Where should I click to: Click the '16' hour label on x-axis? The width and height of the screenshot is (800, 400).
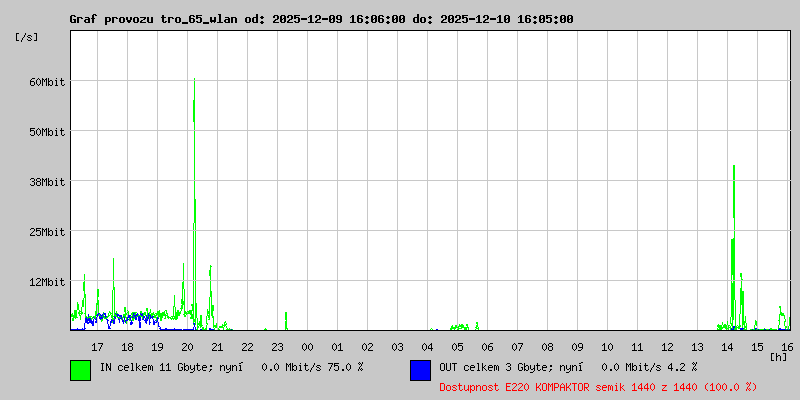(x=787, y=347)
